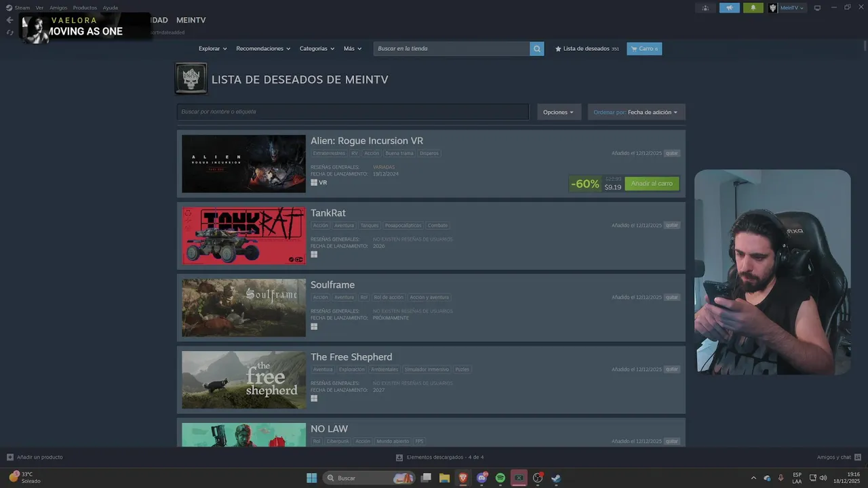The width and height of the screenshot is (868, 488).
Task: Click the Big Picture mode monitor icon
Action: click(817, 8)
